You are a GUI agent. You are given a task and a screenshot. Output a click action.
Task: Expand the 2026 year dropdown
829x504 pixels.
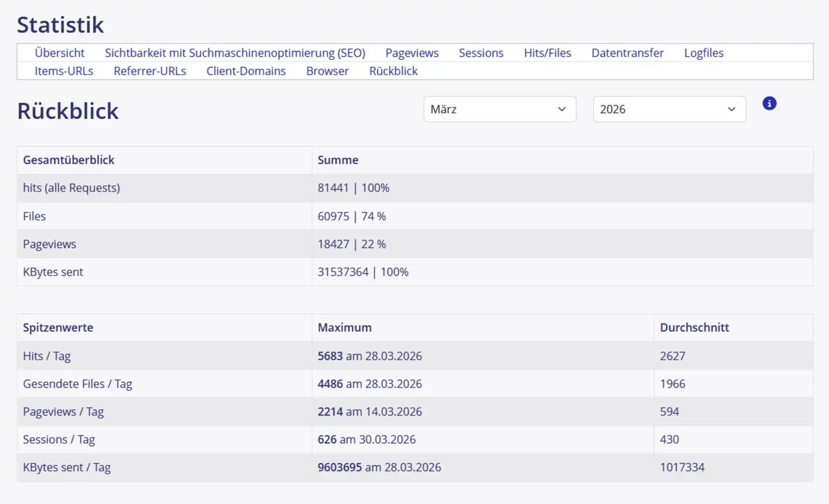pos(669,109)
